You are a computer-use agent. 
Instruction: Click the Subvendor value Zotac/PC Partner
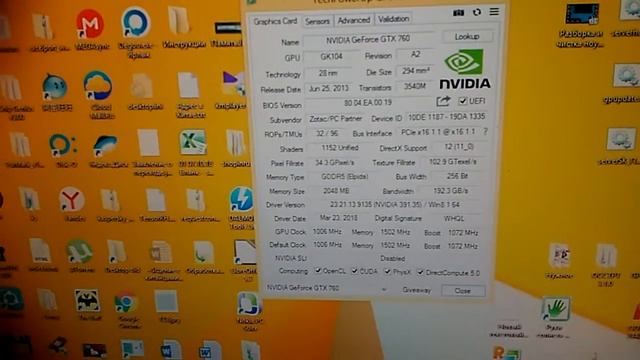point(336,119)
